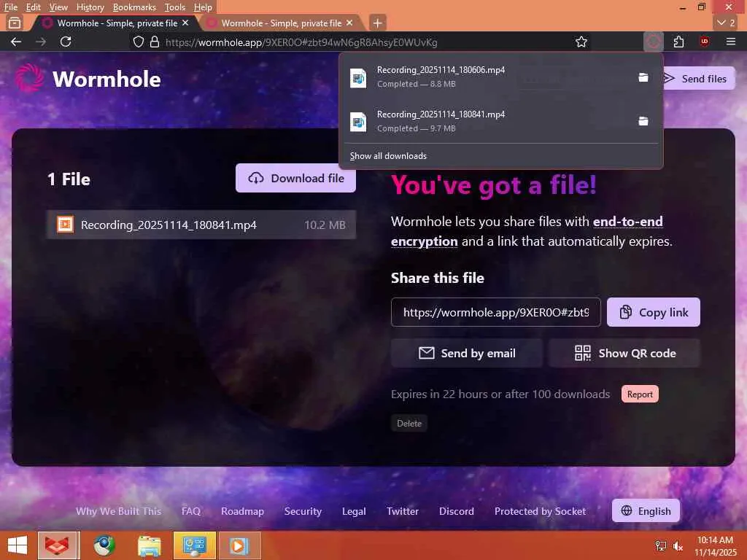Screen dimensions: 747x560
Task: Open the Firefox View icon left of the tabs
Action: coord(15,23)
